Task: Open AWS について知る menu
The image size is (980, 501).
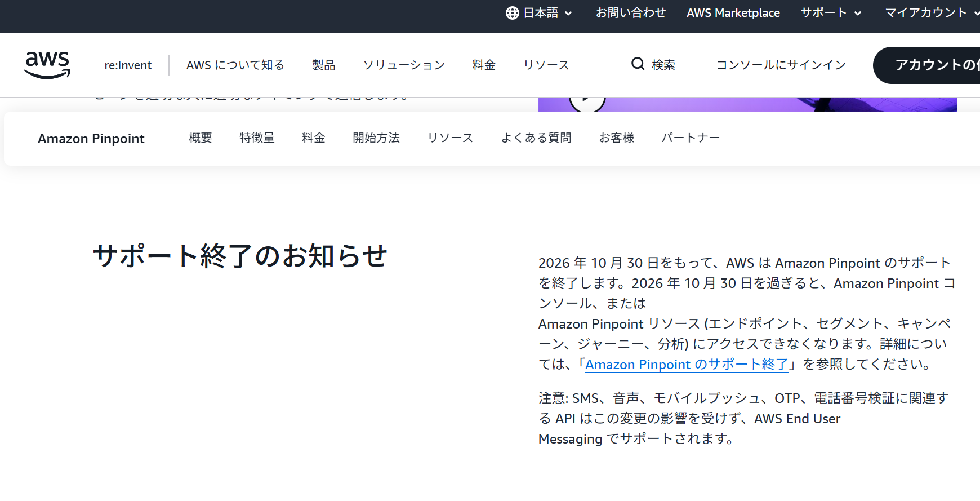Action: click(x=235, y=65)
